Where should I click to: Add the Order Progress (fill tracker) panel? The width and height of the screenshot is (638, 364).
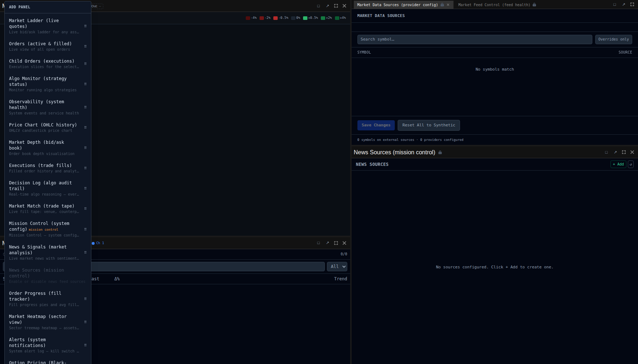(x=47, y=299)
